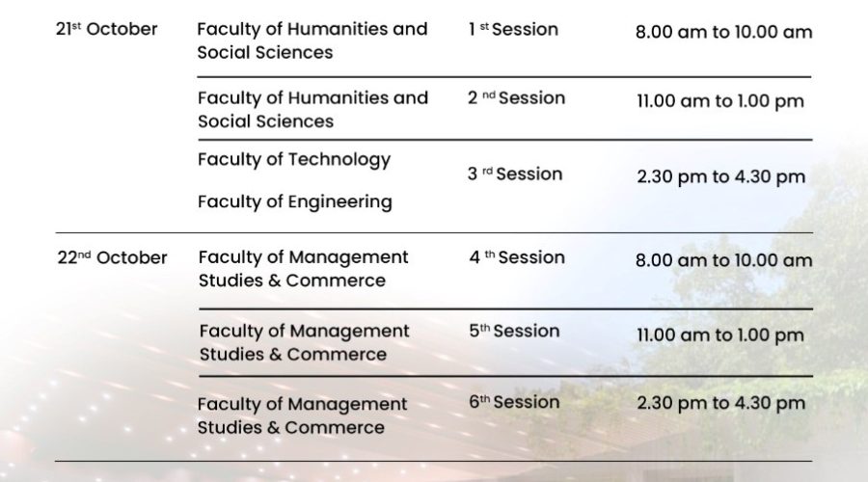868x482 pixels.
Task: Click the 21st October date label
Action: pos(106,29)
